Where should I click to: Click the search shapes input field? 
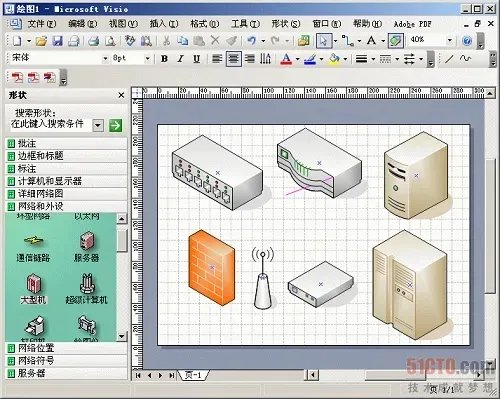(x=50, y=125)
